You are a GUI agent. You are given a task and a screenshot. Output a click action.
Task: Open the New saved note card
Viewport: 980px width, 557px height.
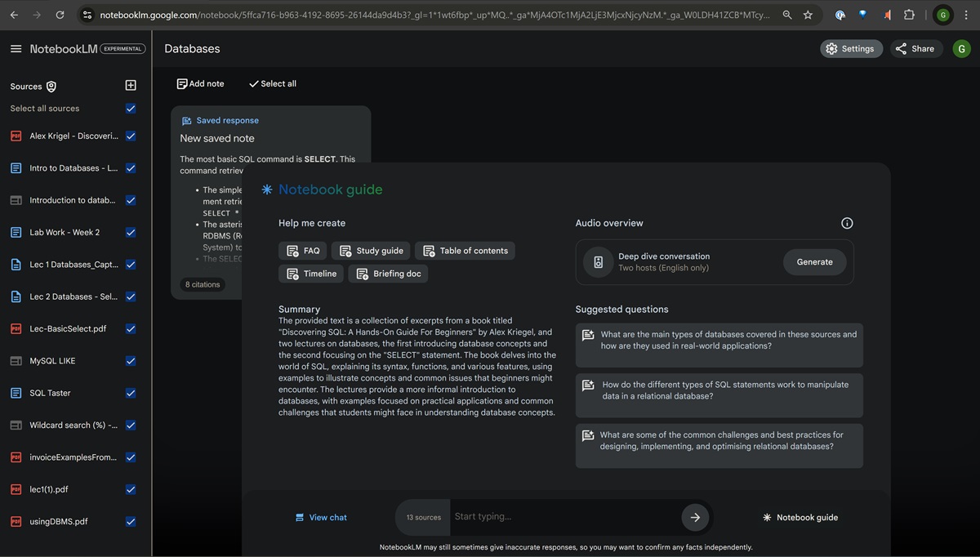271,203
